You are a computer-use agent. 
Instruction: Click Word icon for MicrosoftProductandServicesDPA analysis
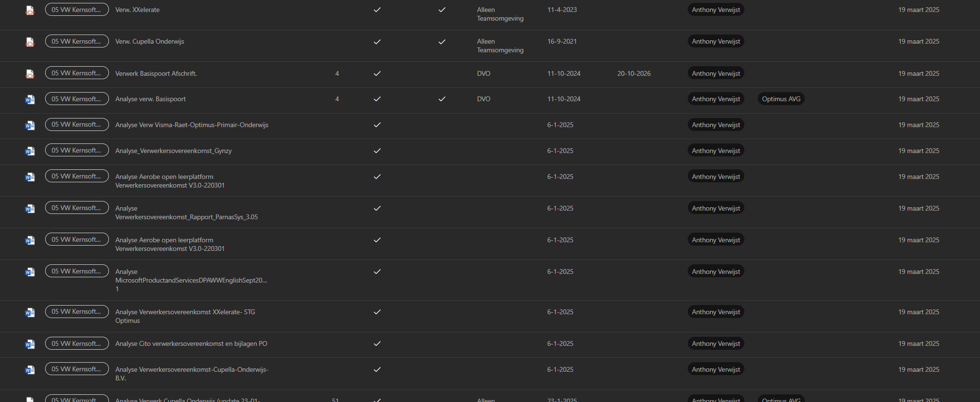point(30,272)
